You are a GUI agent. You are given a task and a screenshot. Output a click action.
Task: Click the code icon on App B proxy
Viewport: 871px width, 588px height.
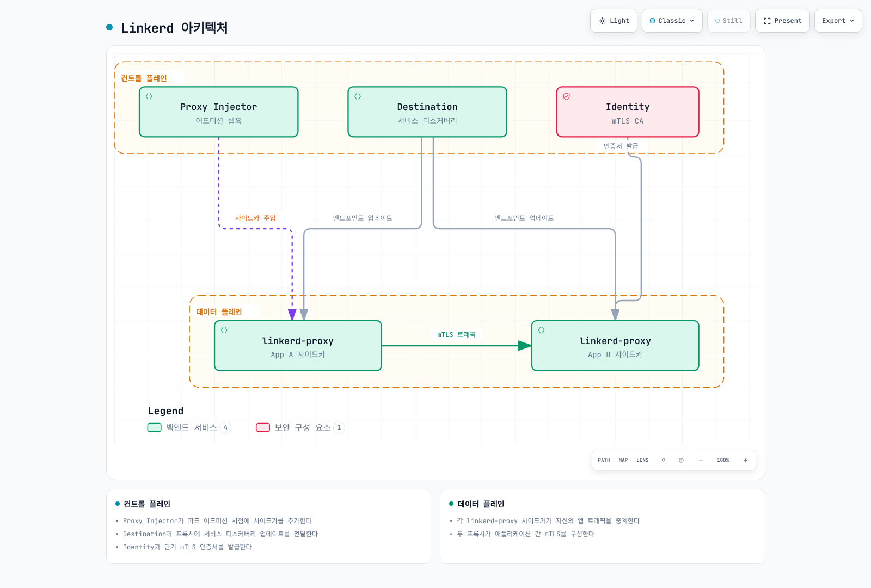click(x=542, y=330)
